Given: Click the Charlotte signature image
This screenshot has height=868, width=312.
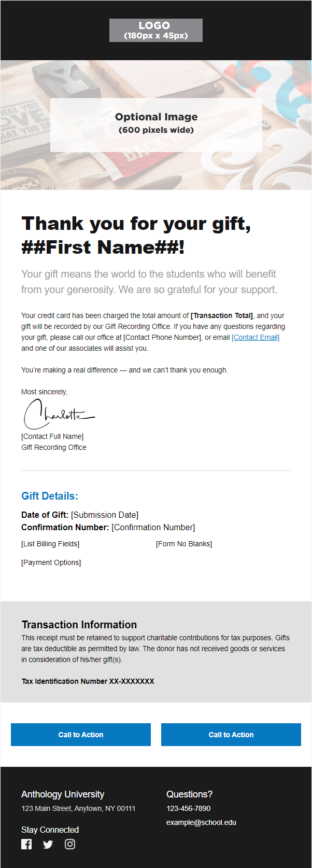Looking at the screenshot, I should [x=59, y=414].
